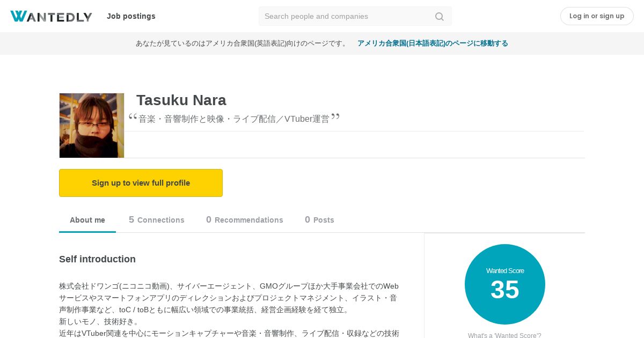Screen dimensions: 644x338
Task: Open the 0 Recommendations tab
Action: (x=245, y=220)
